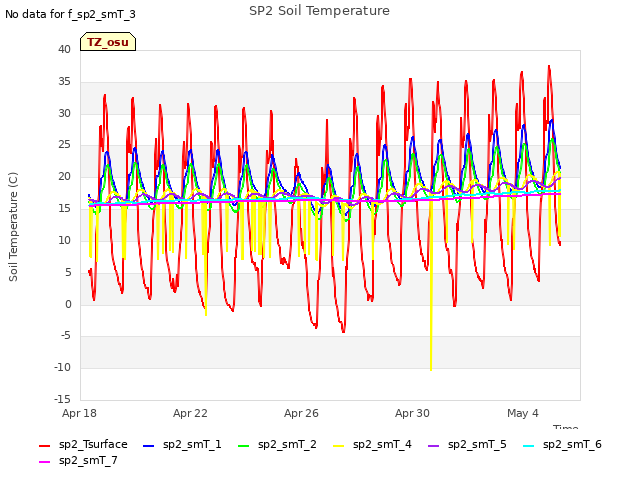Toggle the sp2_smT_6 legend entry
Screen dimensions: 640x480
pos(562,444)
